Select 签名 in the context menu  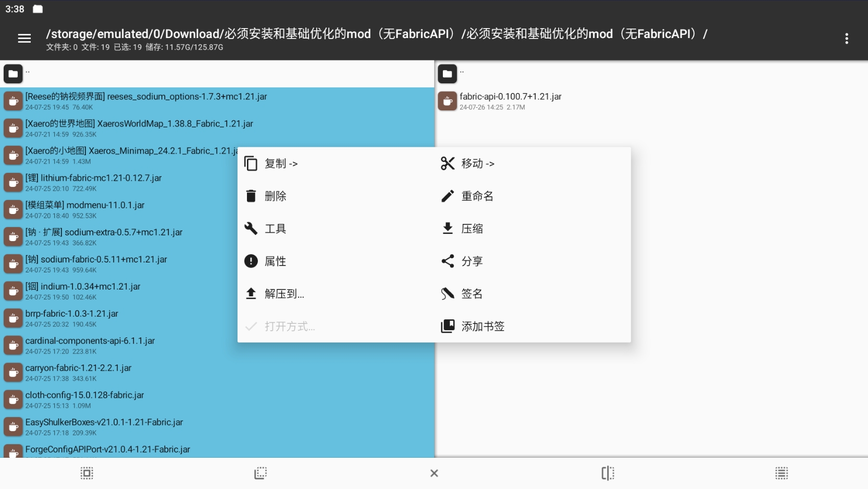(532, 294)
